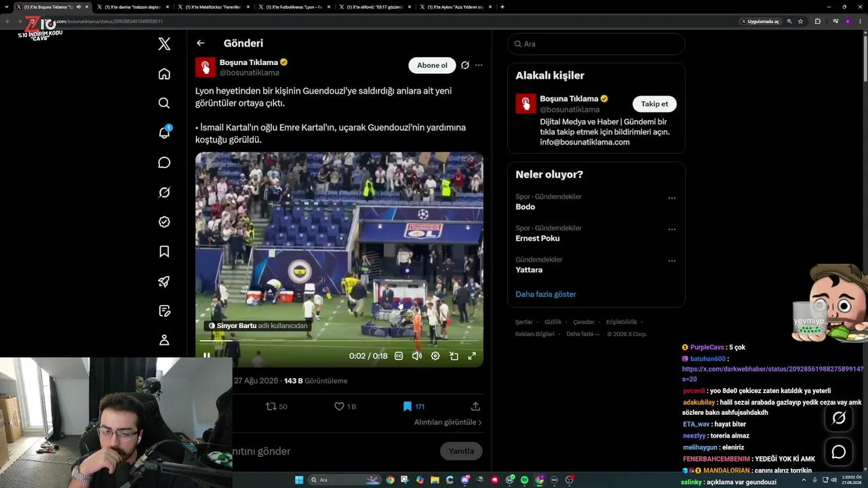Toggle video captions (CC)

399,356
